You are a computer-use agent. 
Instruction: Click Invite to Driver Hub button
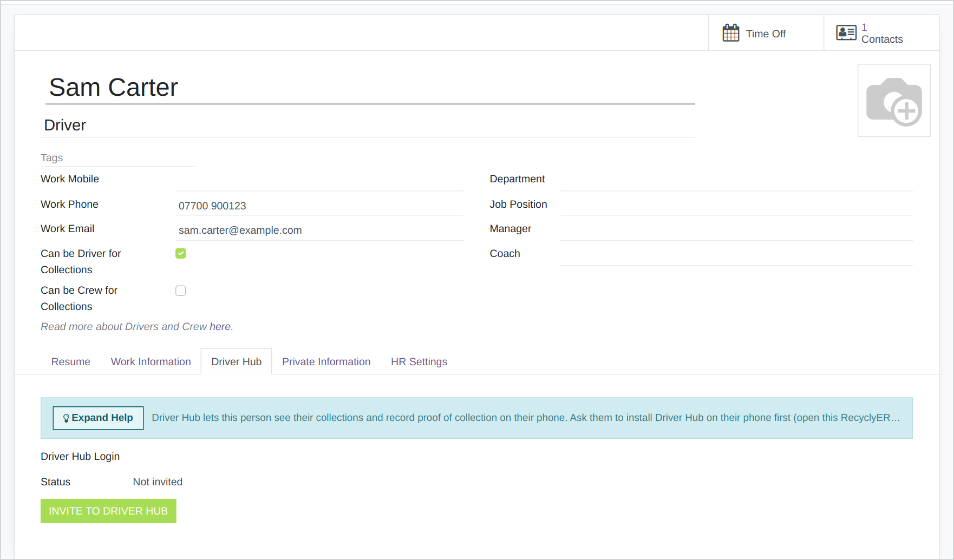pos(108,511)
